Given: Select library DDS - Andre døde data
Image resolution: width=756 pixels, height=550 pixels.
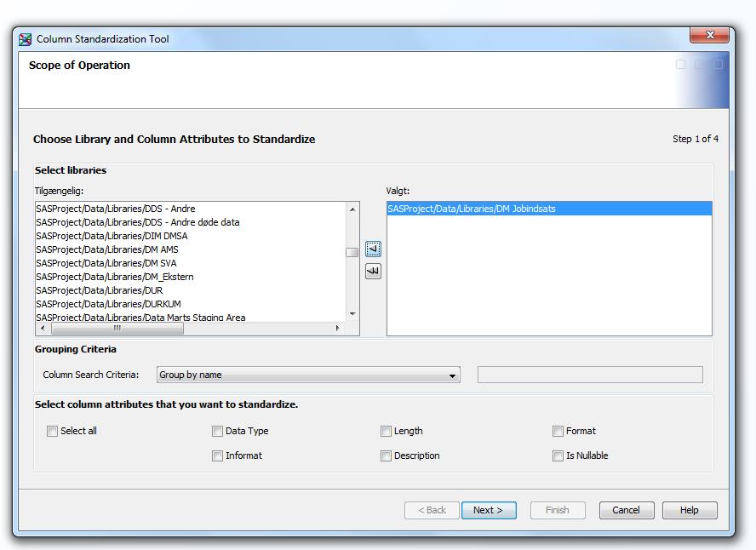Looking at the screenshot, I should pyautogui.click(x=191, y=222).
